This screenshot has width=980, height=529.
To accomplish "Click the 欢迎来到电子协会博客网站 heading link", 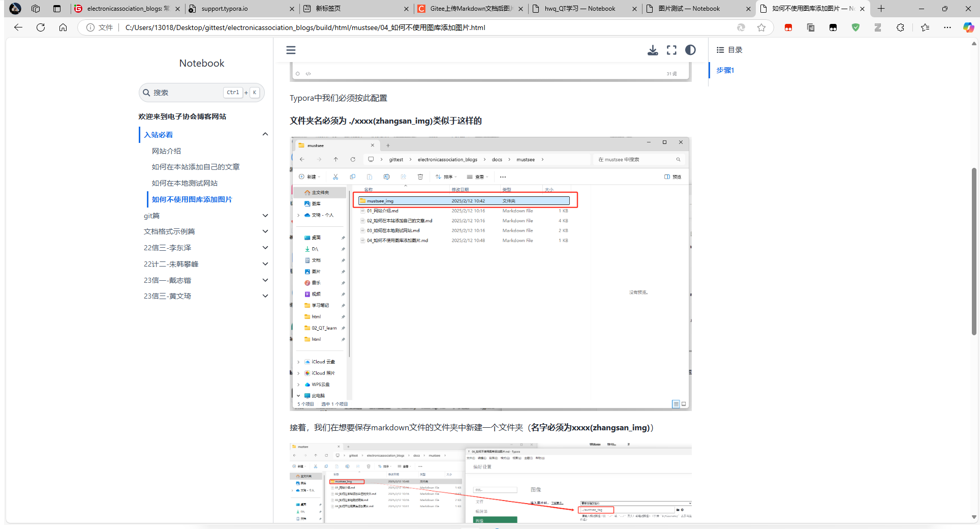I will tap(182, 116).
